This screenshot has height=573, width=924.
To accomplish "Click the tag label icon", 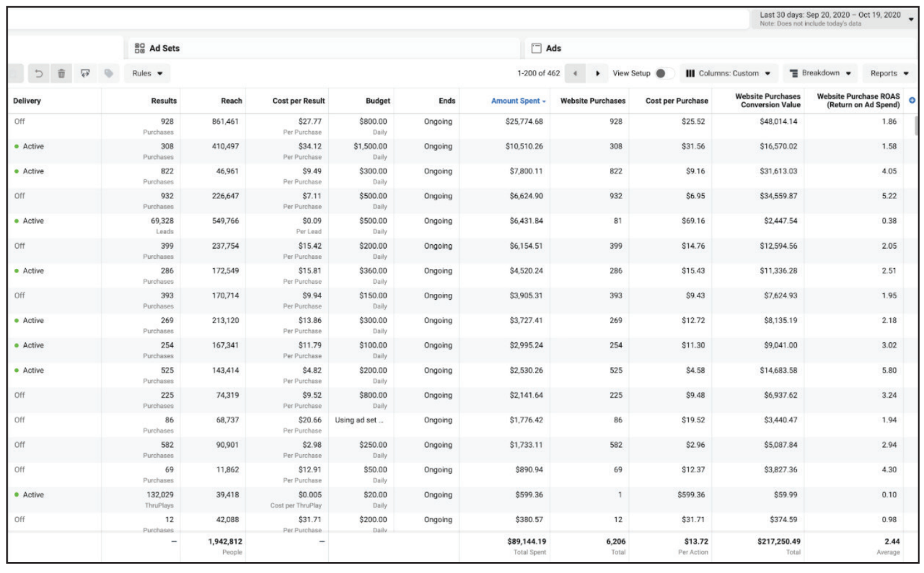I will tap(109, 74).
